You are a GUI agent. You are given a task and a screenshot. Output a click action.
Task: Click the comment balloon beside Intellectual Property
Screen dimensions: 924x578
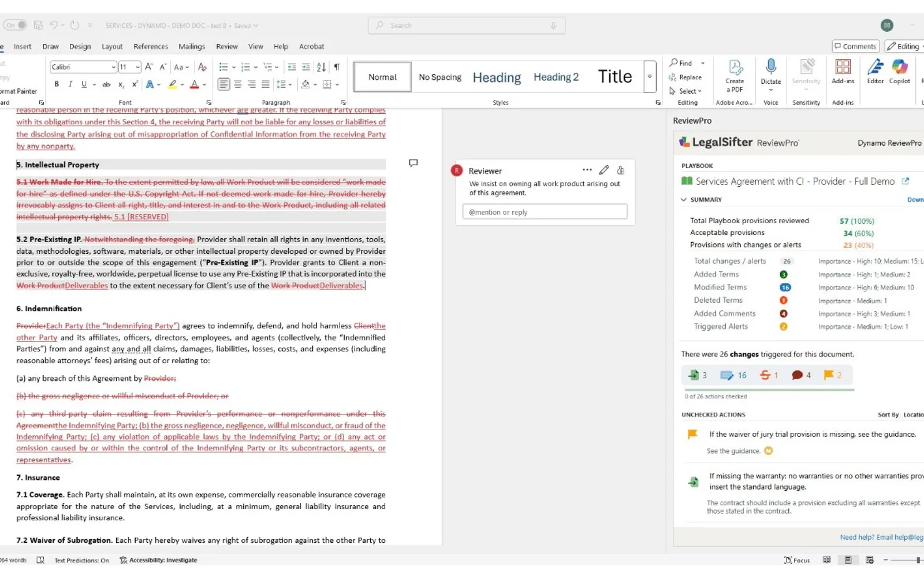[x=413, y=163]
